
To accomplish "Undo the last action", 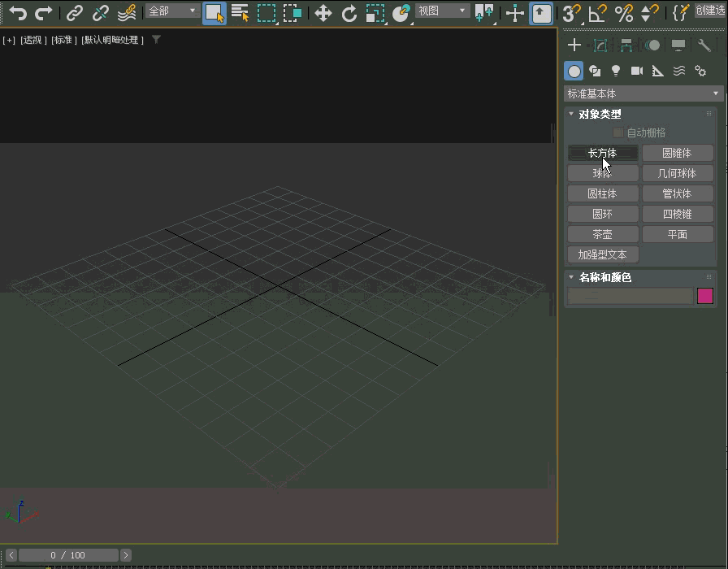I will click(18, 12).
